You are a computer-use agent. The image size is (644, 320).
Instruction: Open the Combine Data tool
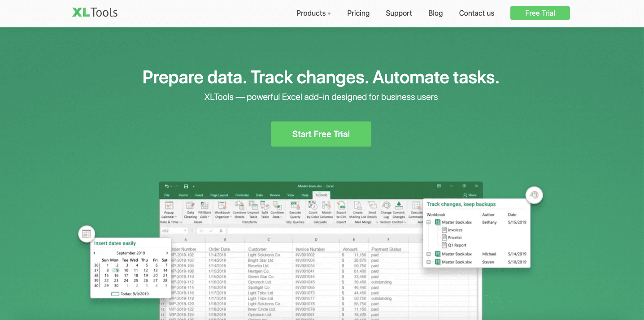pyautogui.click(x=277, y=209)
